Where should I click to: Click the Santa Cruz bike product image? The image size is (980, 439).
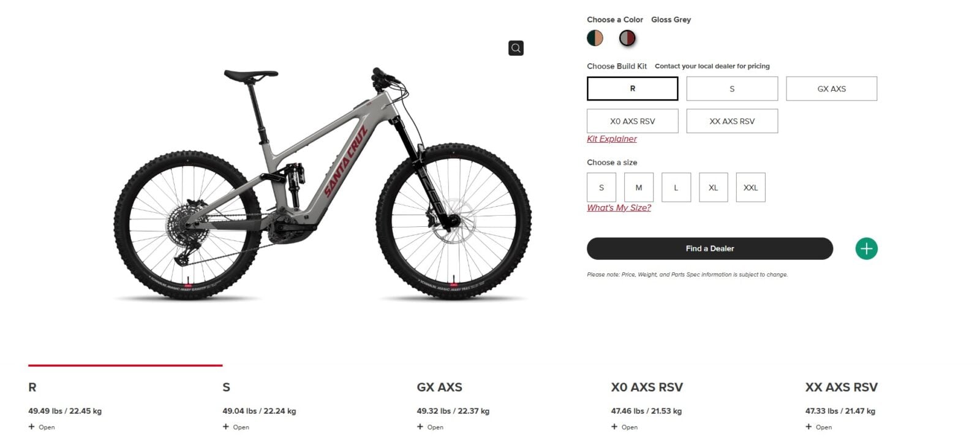[322, 184]
